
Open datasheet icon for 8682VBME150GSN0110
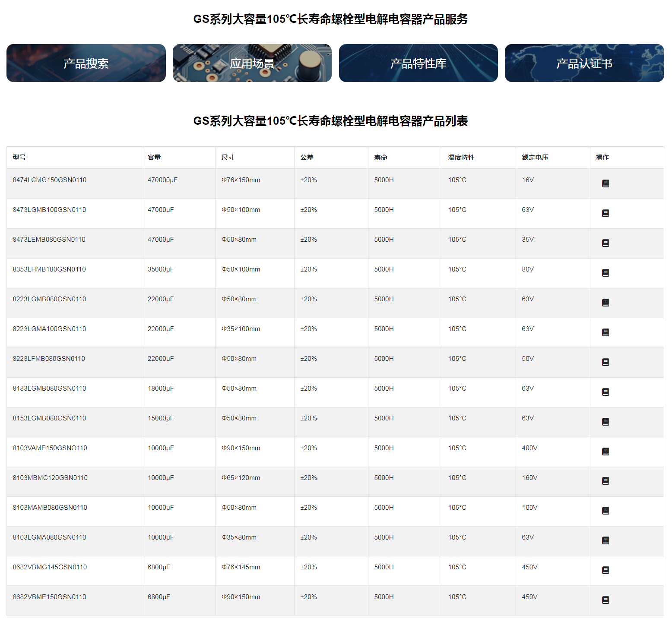pos(605,600)
